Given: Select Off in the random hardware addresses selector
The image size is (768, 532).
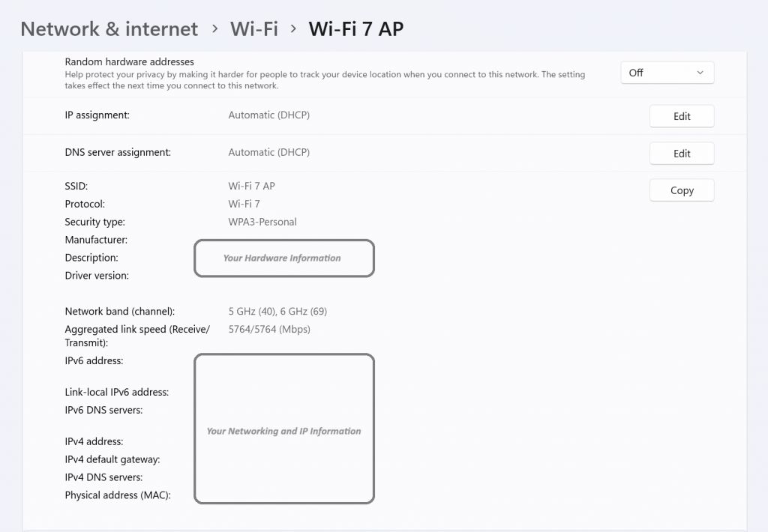Looking at the screenshot, I should 666,72.
